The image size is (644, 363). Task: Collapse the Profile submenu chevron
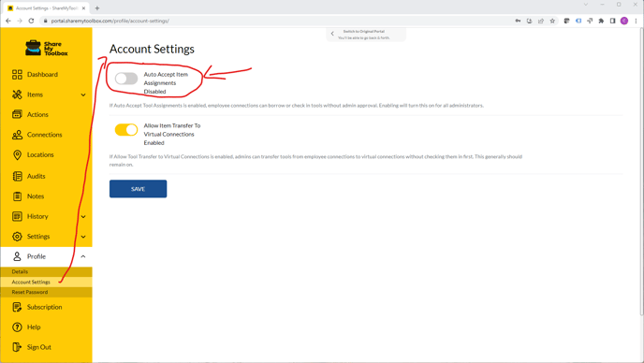83,256
